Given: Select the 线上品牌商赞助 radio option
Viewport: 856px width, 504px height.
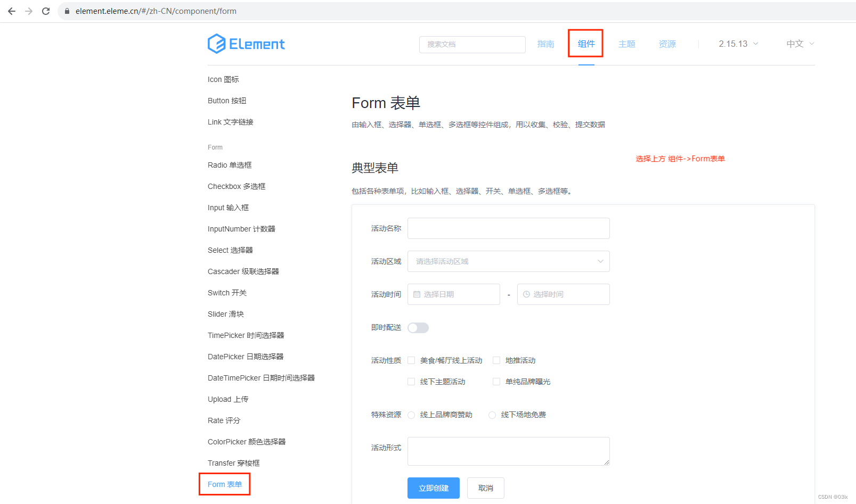Looking at the screenshot, I should point(411,415).
